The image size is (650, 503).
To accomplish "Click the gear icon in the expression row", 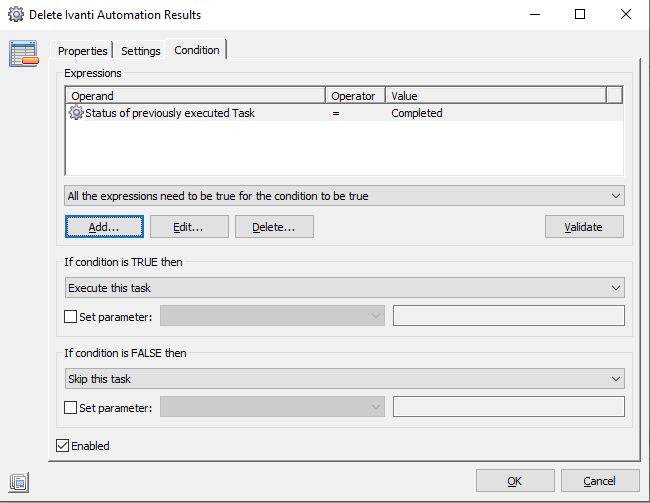I will click(x=76, y=113).
